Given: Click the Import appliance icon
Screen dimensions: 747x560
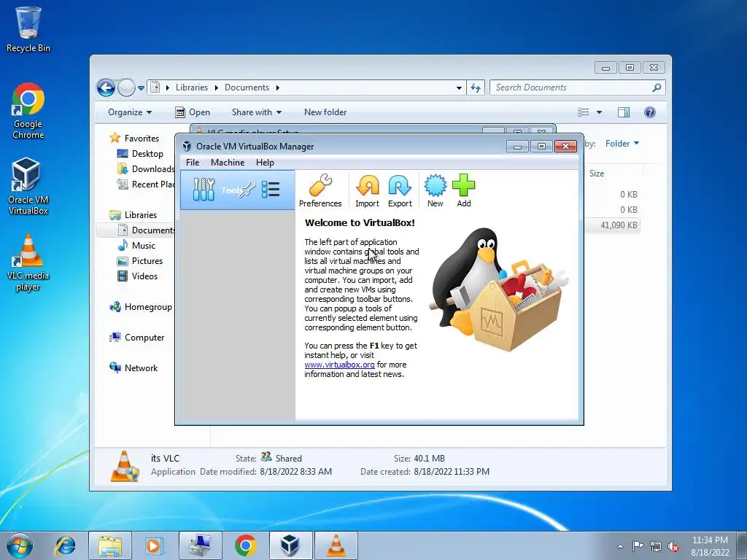Looking at the screenshot, I should (368, 190).
